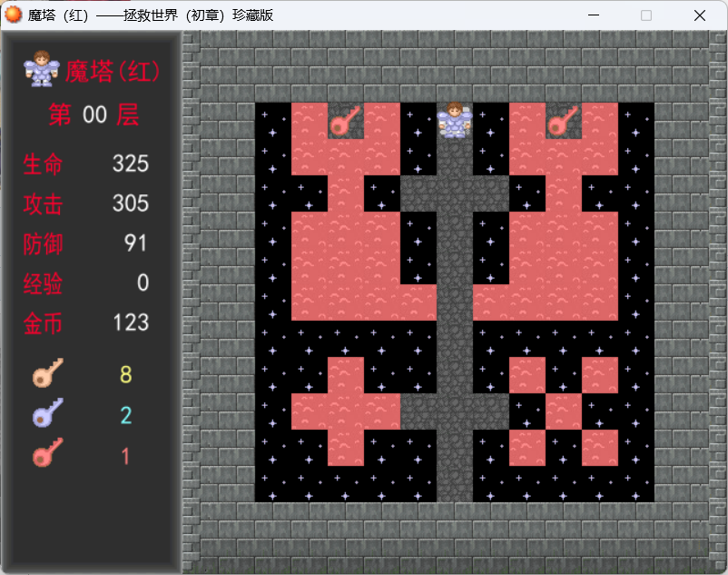Click the 金币 label
This screenshot has height=575, width=728.
point(43,323)
